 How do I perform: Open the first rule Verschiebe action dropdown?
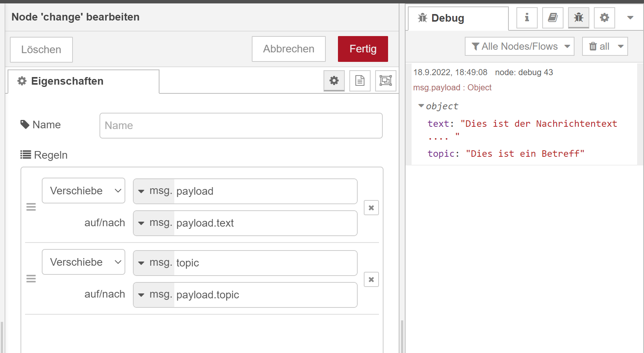click(x=84, y=191)
